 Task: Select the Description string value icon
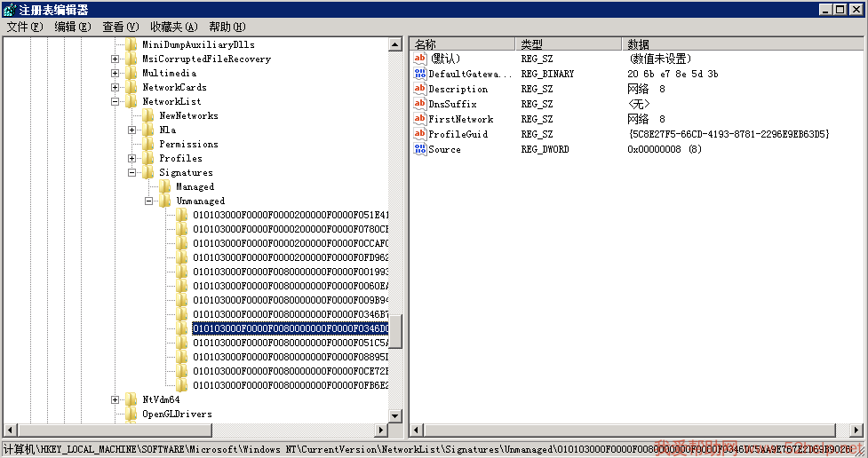[420, 89]
